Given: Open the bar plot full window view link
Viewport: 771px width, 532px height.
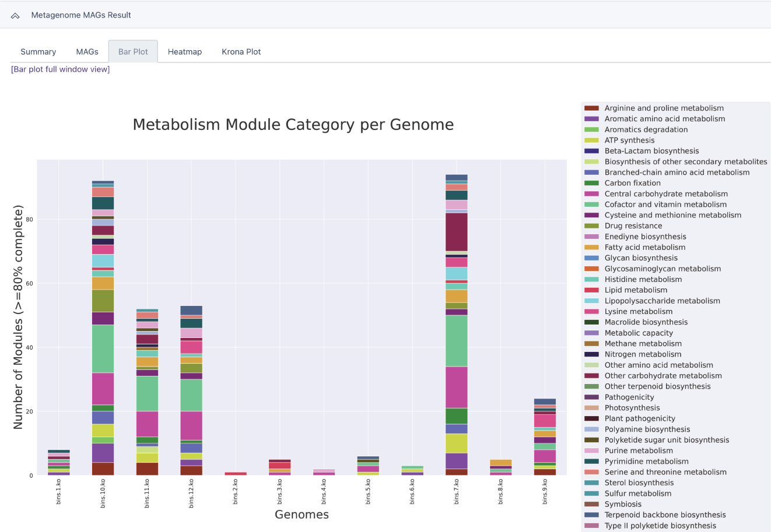Looking at the screenshot, I should [x=61, y=69].
